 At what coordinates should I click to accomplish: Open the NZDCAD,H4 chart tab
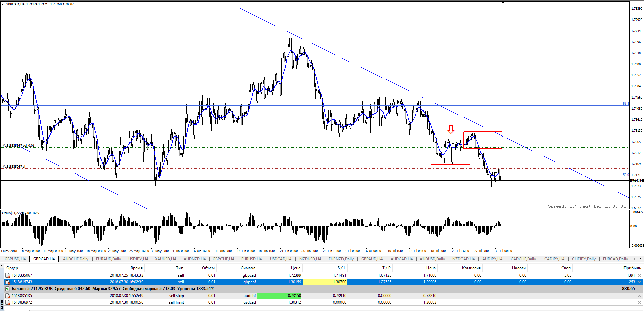click(464, 259)
